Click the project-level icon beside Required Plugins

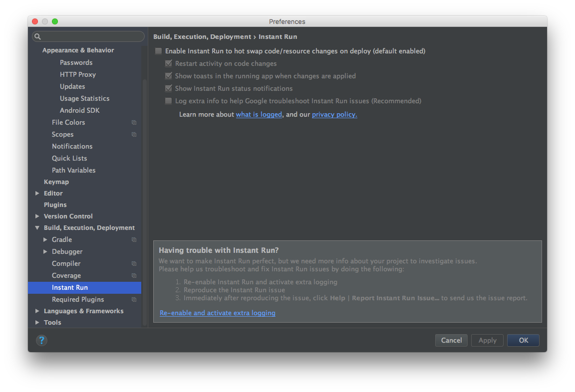134,299
